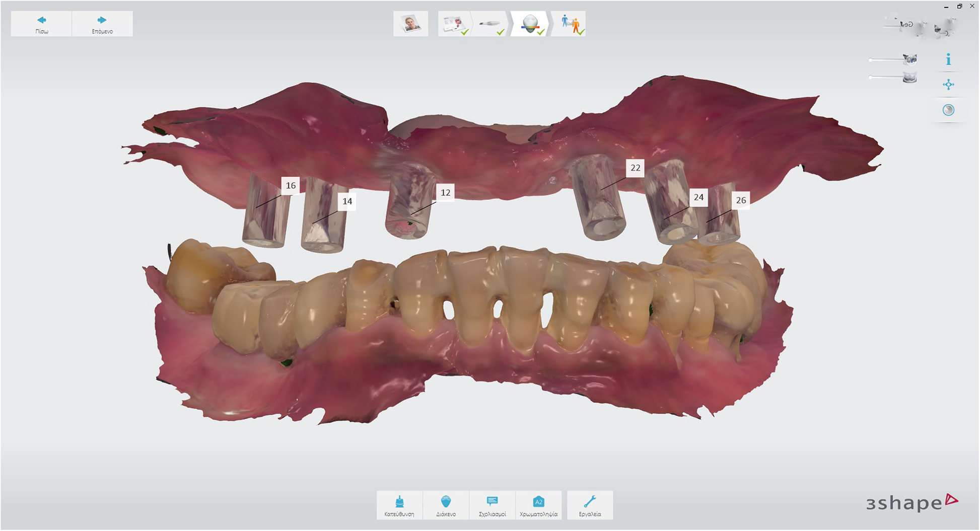The image size is (980, 531).
Task: Select the tooth label 22 annotation
Action: pos(636,168)
